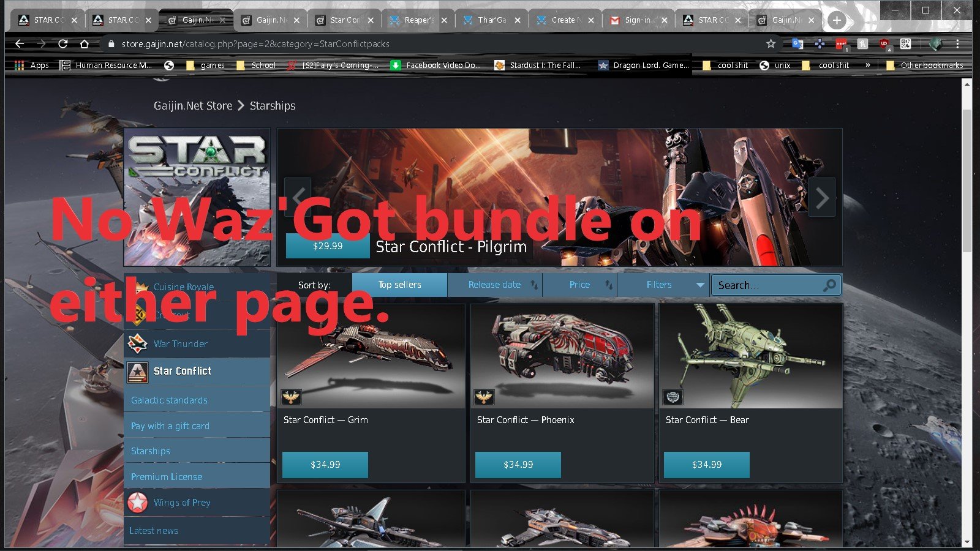Click the browser forward arrow

click(41, 43)
